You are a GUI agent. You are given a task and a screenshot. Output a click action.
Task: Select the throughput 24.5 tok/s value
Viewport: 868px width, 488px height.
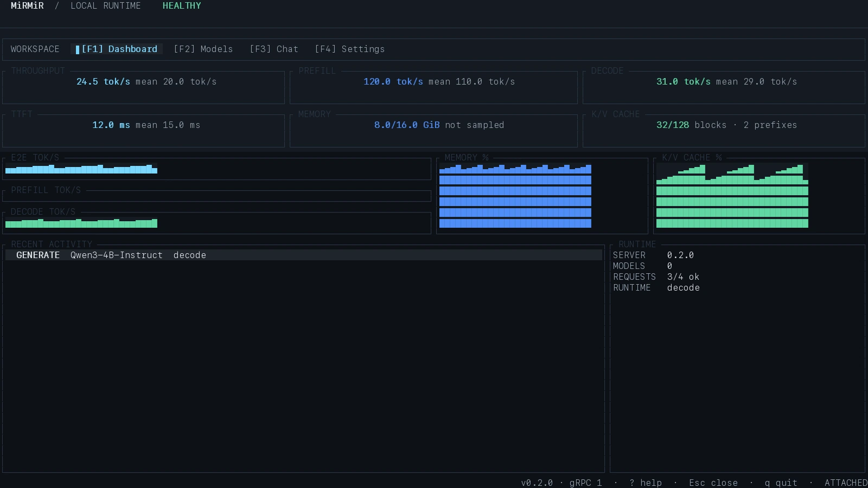[x=103, y=81]
